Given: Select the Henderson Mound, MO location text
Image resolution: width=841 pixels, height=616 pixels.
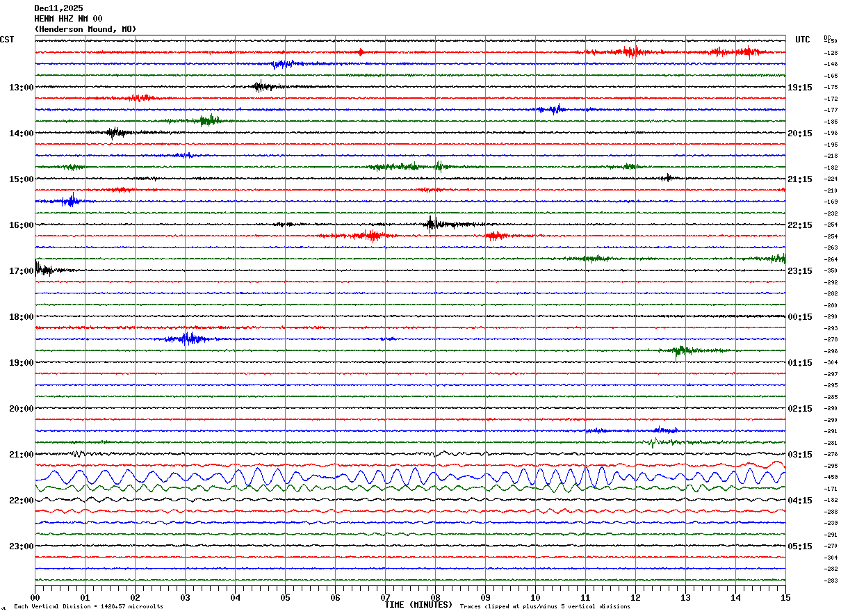Looking at the screenshot, I should pos(85,29).
